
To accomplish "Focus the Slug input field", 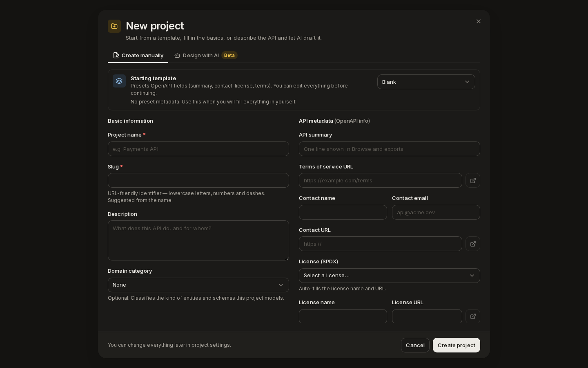I will (x=198, y=180).
